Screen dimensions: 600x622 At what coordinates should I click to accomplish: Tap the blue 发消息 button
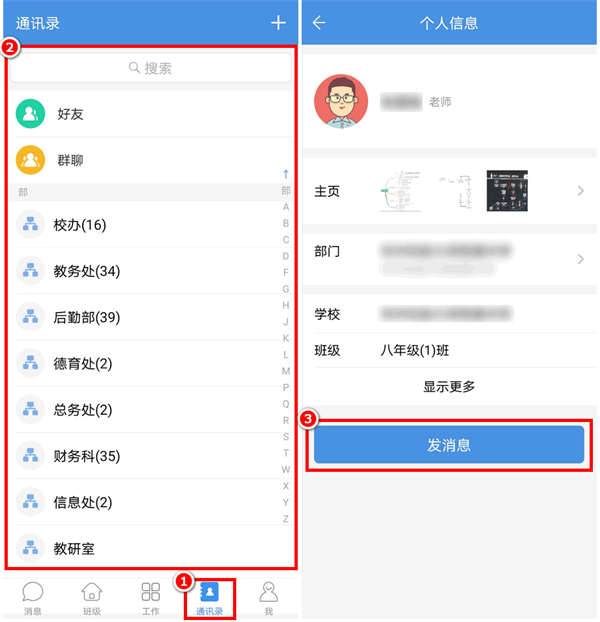pyautogui.click(x=449, y=445)
